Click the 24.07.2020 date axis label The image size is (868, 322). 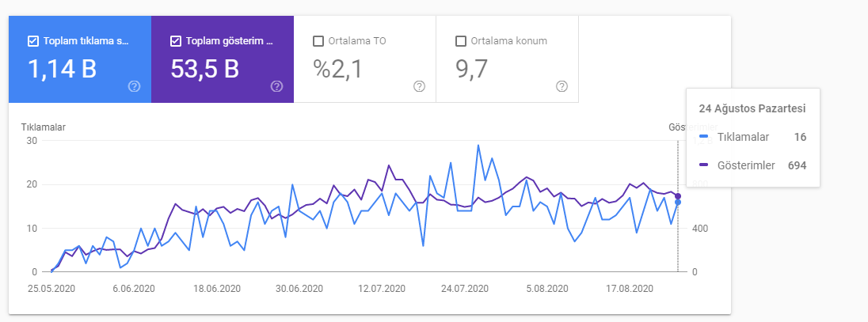point(465,289)
